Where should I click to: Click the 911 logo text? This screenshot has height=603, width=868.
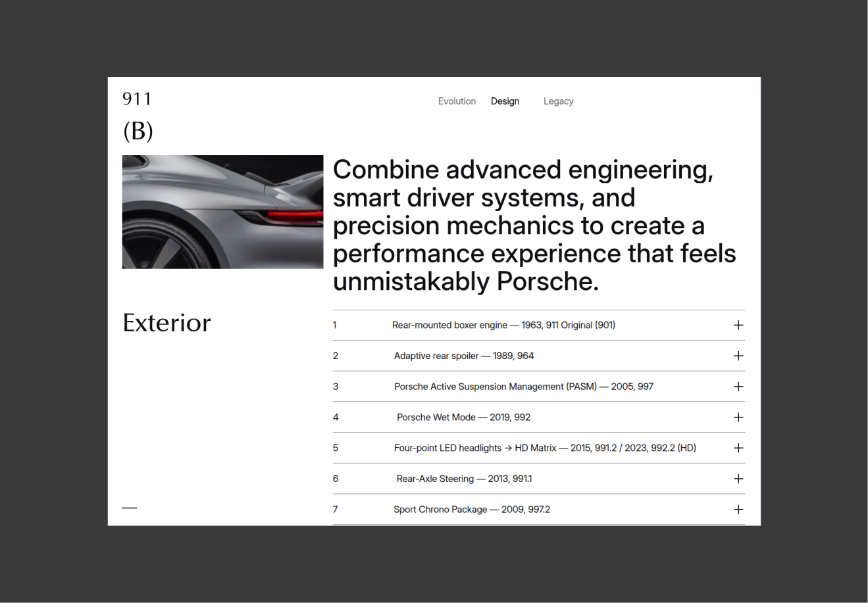click(137, 99)
